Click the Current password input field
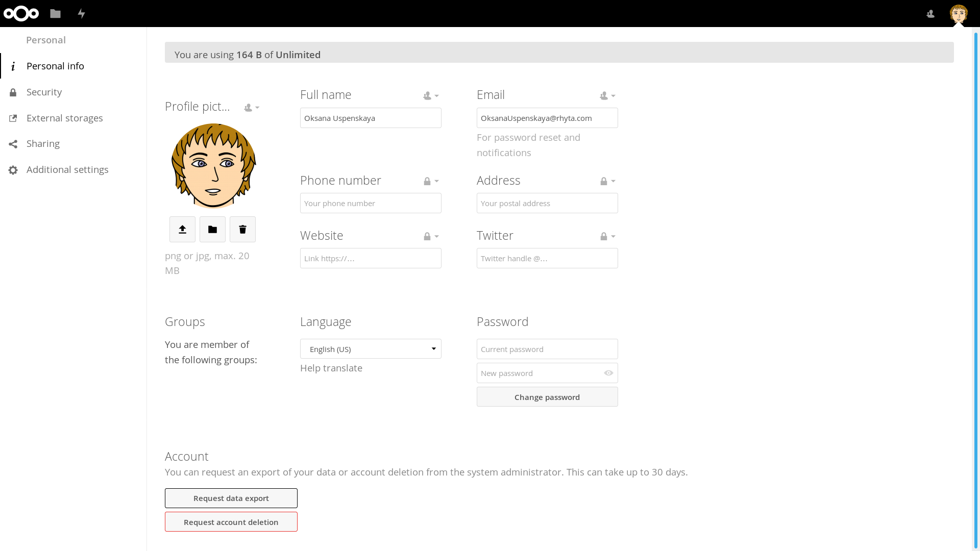Screen dimensions: 980x551 pyautogui.click(x=547, y=349)
